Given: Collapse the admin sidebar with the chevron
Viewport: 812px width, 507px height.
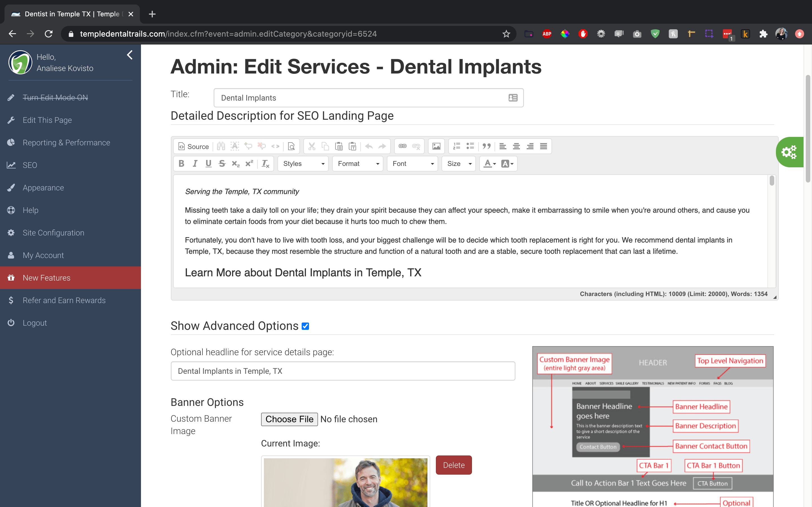Looking at the screenshot, I should coord(129,55).
